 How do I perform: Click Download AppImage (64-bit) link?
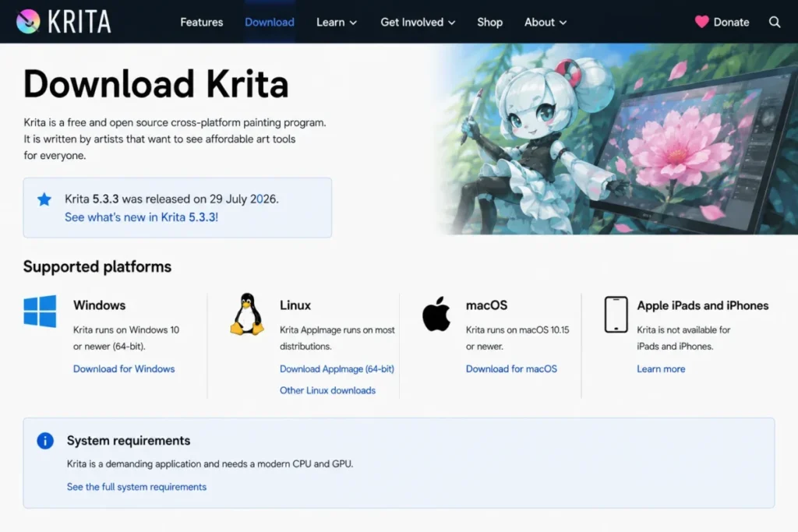point(337,368)
